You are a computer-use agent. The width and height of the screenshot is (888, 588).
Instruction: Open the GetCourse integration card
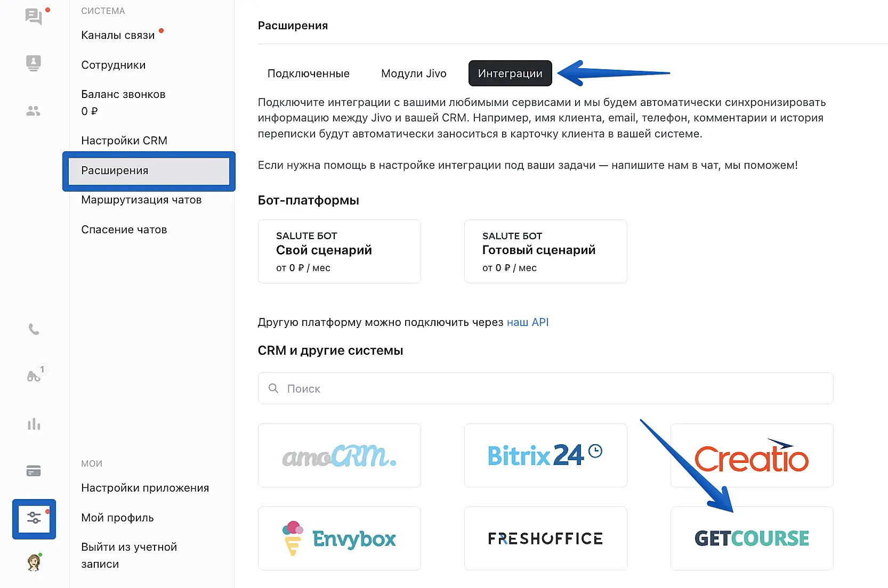pyautogui.click(x=752, y=538)
